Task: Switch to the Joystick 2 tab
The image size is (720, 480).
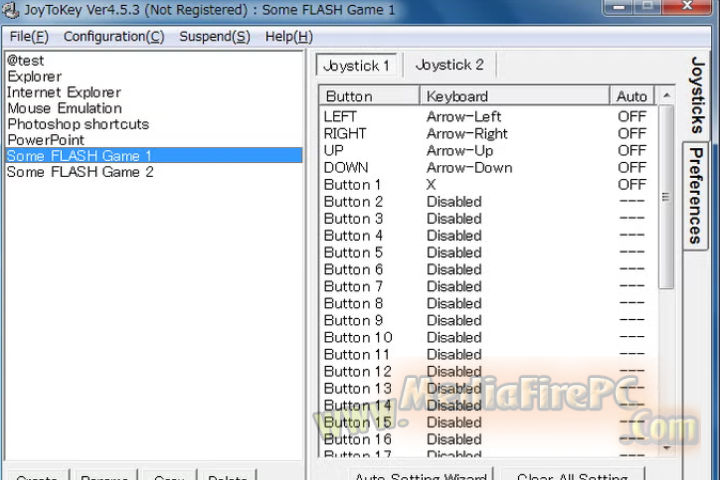Action: (x=449, y=65)
